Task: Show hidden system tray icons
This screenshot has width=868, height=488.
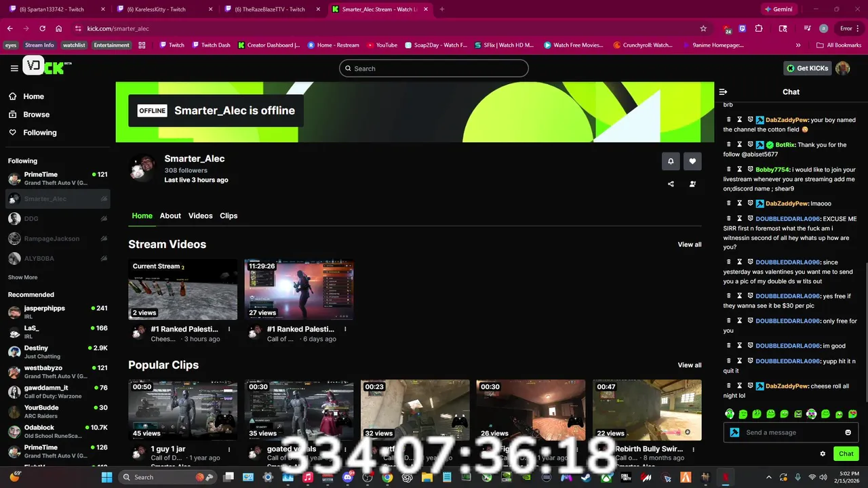Action: click(x=768, y=477)
